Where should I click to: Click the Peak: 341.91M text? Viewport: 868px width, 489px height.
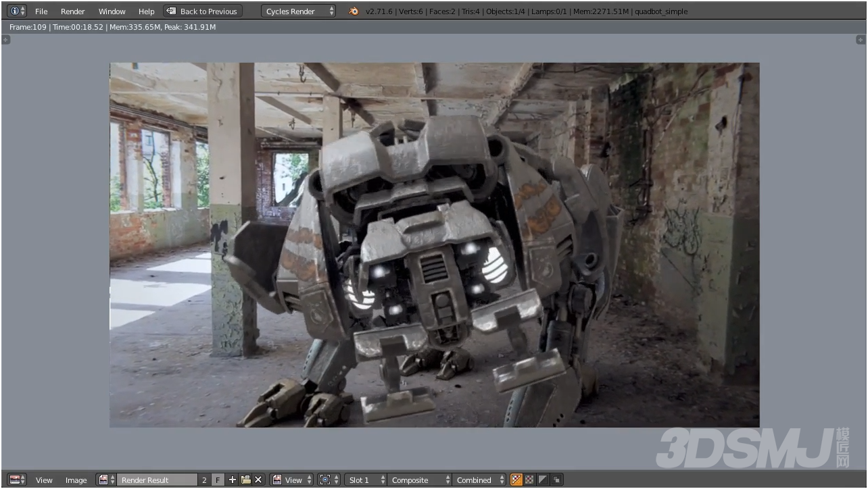point(190,27)
